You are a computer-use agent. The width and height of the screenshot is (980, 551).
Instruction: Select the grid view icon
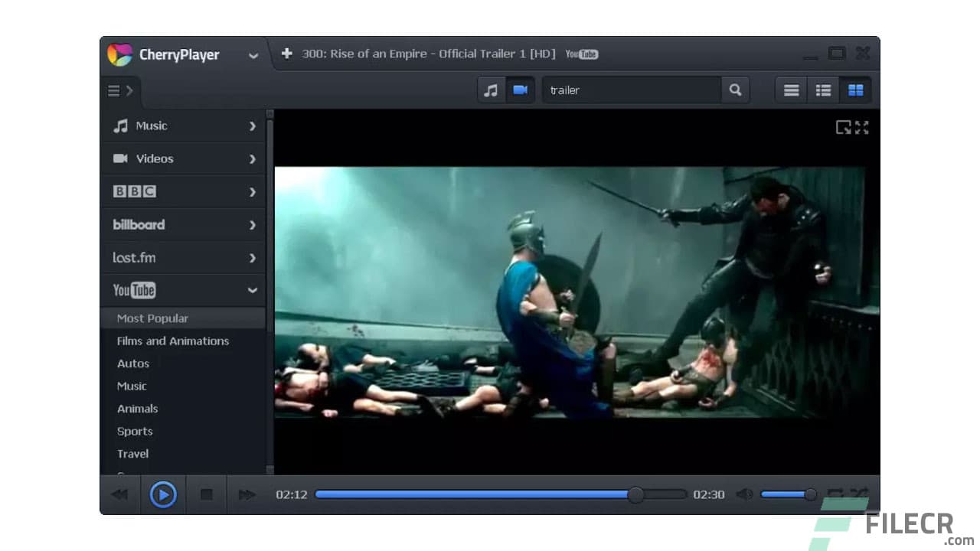pyautogui.click(x=855, y=90)
